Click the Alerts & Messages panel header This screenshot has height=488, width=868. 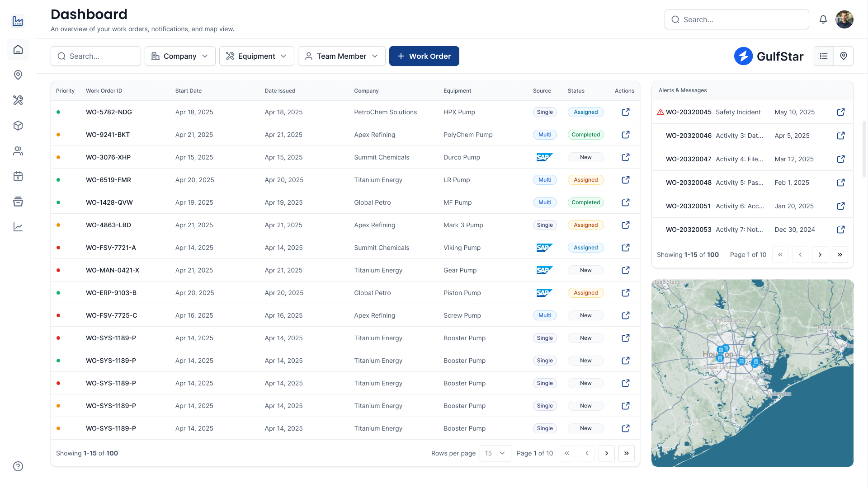(683, 90)
